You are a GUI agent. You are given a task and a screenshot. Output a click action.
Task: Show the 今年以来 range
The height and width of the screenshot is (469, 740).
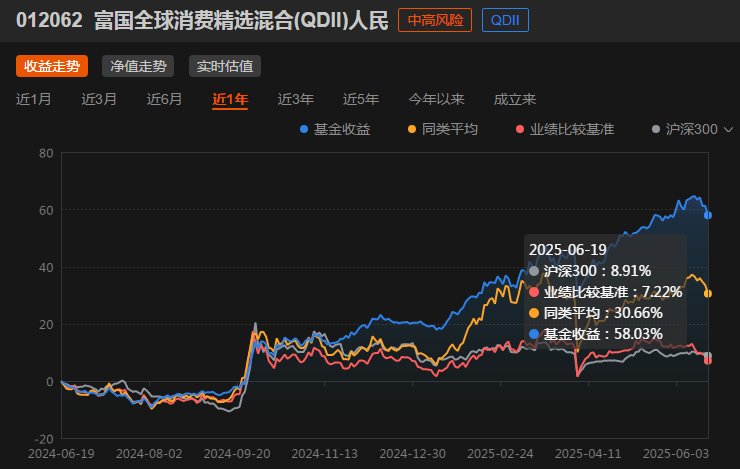click(437, 99)
